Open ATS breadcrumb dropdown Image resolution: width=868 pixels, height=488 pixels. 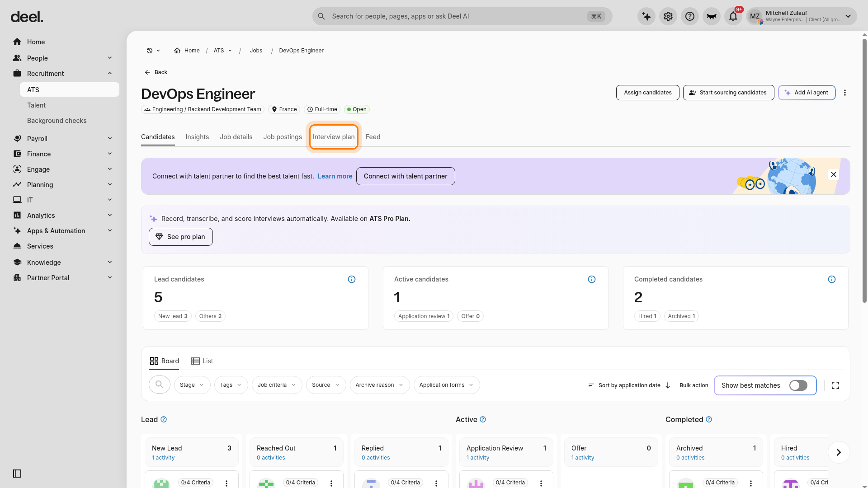(x=223, y=51)
